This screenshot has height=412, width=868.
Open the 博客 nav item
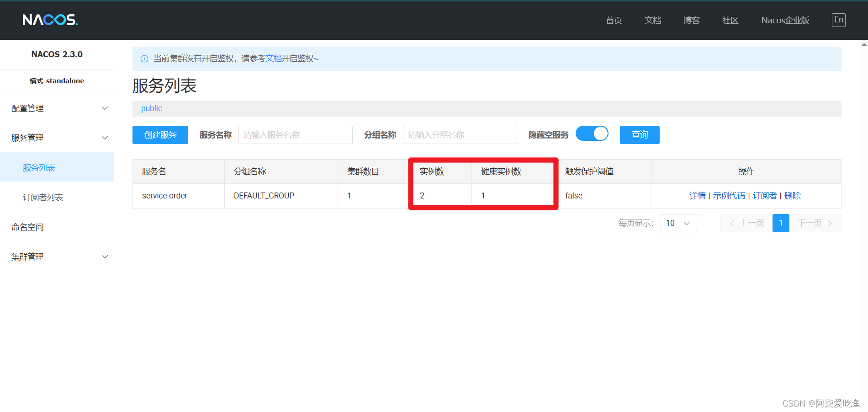[692, 20]
